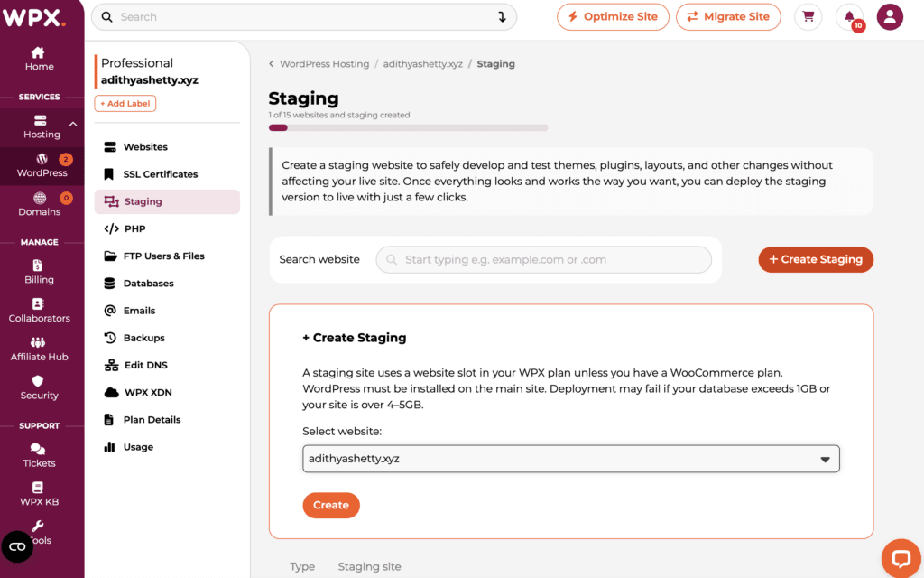The image size is (924, 578).
Task: Open the live chat bubble
Action: (901, 558)
